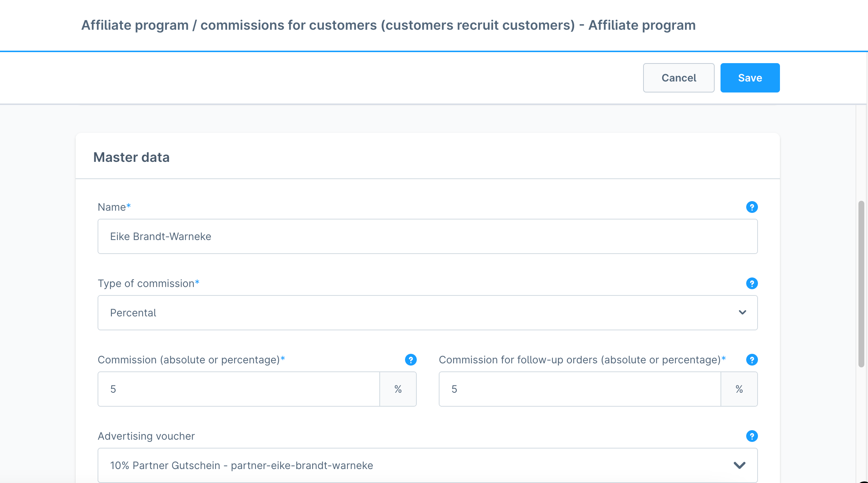Viewport: 868px width, 483px height.
Task: Focus the follow-up orders commission input
Action: (x=580, y=389)
